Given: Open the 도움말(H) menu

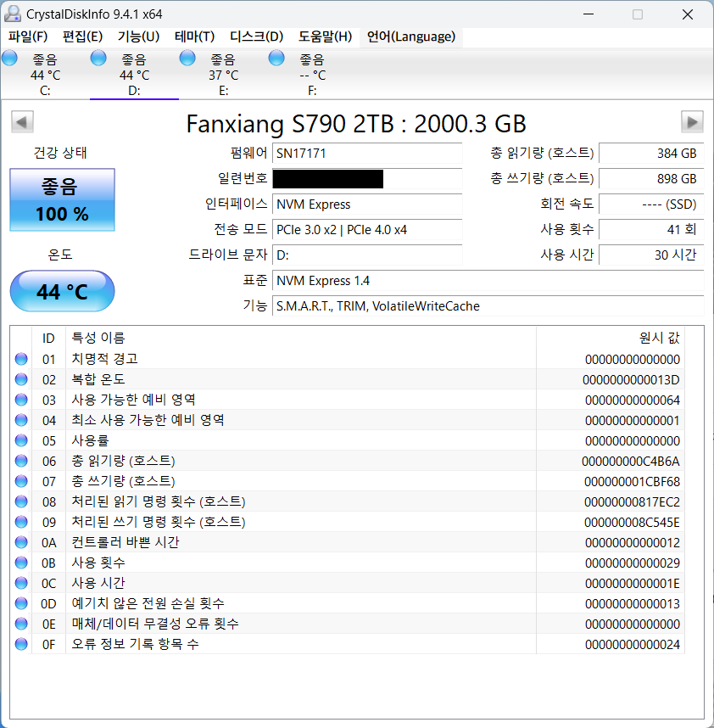Looking at the screenshot, I should tap(325, 36).
